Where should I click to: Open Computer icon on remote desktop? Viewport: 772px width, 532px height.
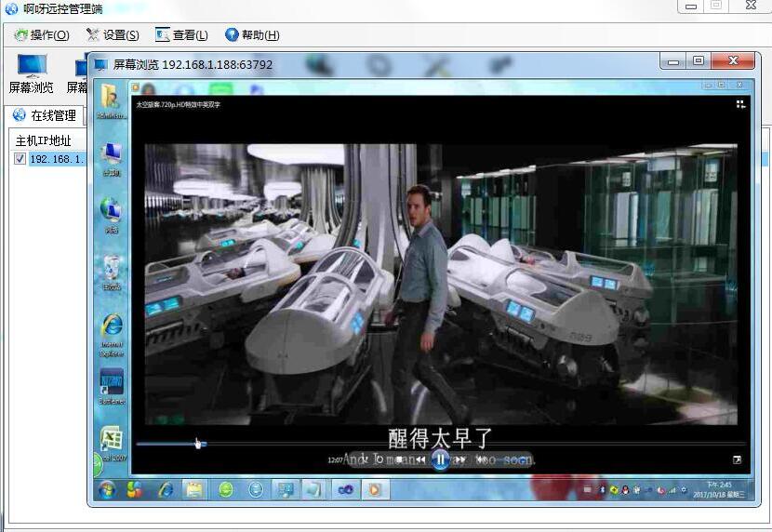tap(112, 159)
